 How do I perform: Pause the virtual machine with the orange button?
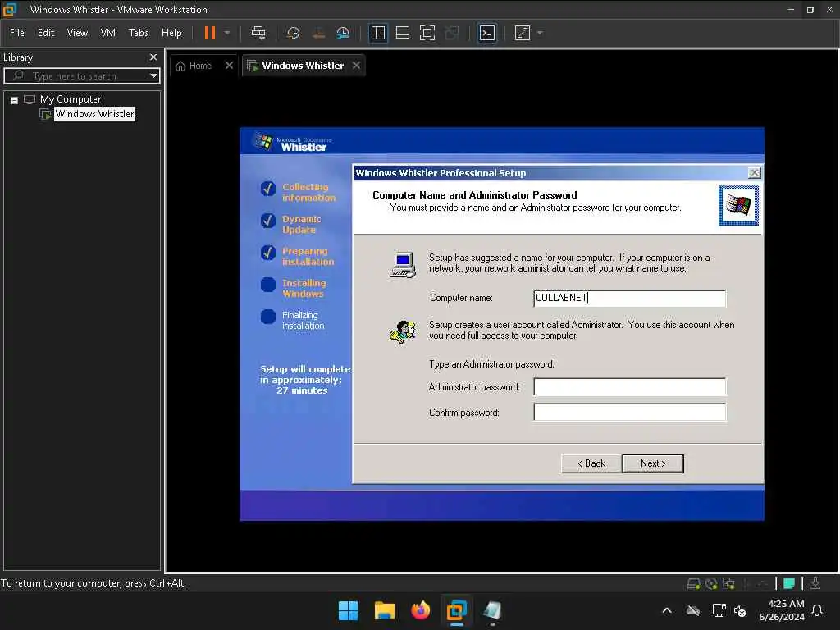click(x=210, y=33)
